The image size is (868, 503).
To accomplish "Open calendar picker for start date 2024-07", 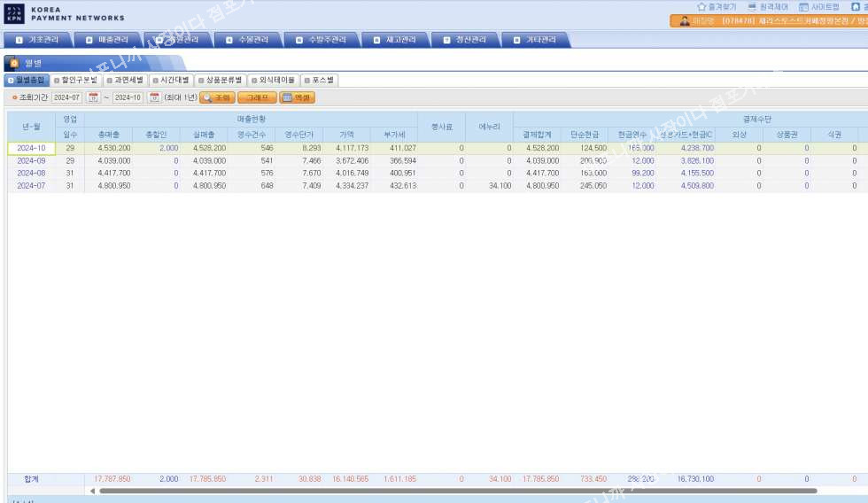I will coord(92,97).
